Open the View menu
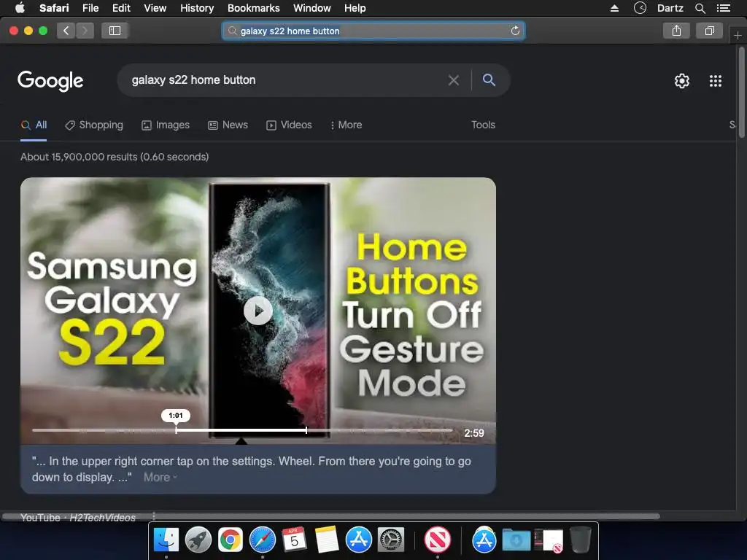This screenshot has height=560, width=747. [155, 8]
